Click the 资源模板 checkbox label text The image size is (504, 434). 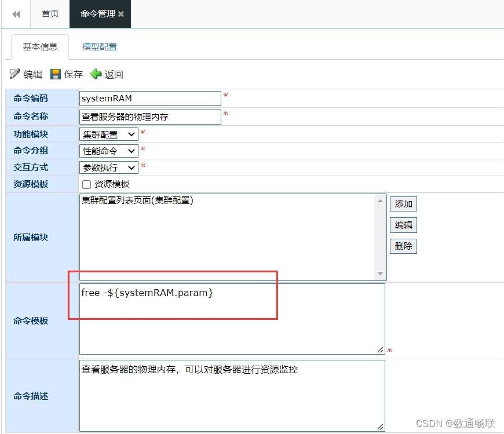click(112, 184)
